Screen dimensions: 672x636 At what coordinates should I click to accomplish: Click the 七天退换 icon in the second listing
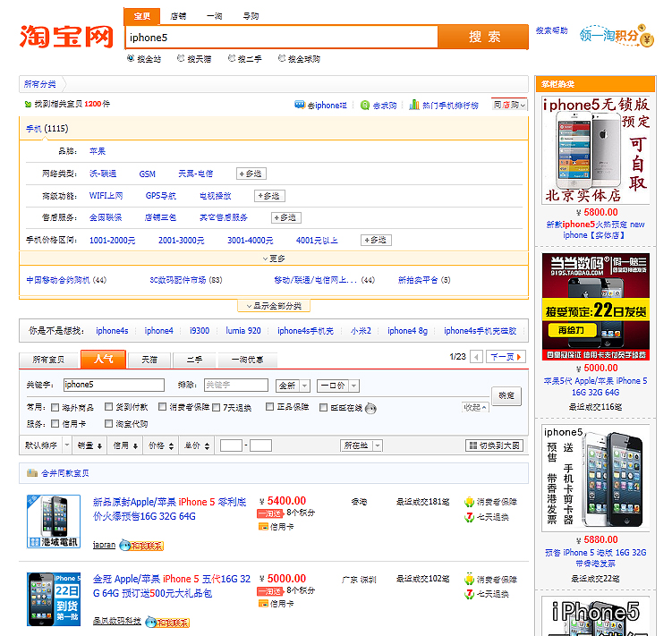click(x=469, y=595)
